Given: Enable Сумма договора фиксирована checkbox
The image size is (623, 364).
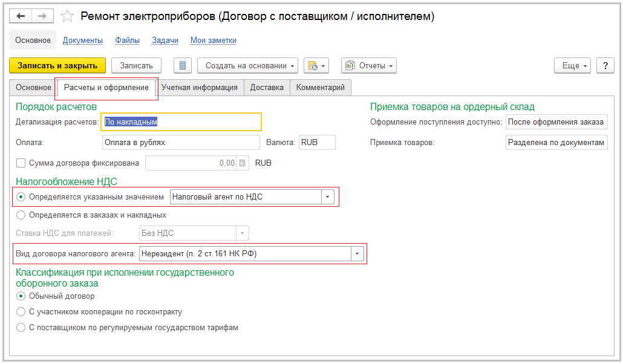Looking at the screenshot, I should [x=21, y=163].
